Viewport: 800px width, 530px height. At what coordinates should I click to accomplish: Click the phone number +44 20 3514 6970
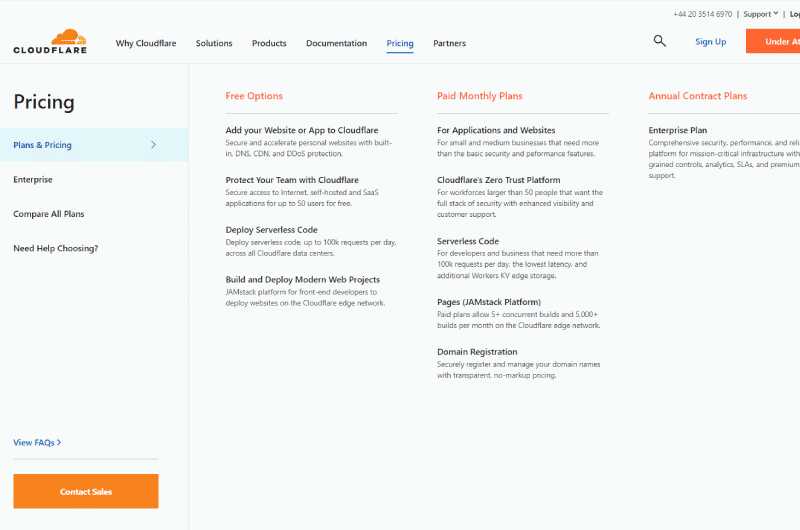703,14
